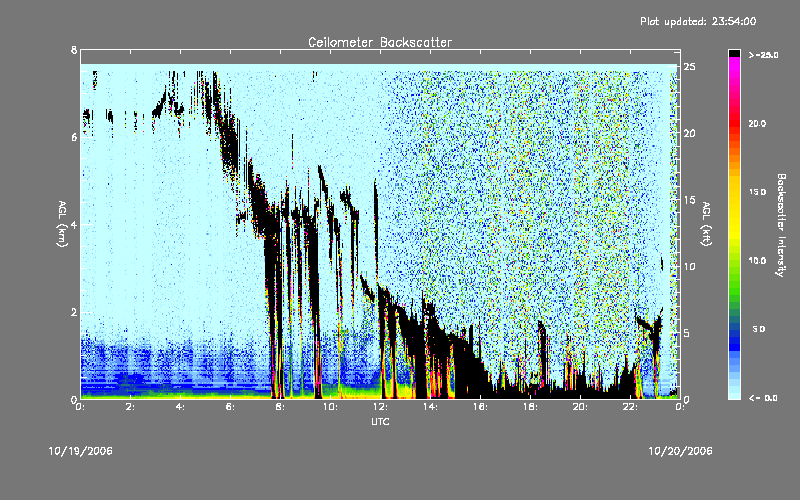The height and width of the screenshot is (500, 800).
Task: Select the 10 tick on AGL (kft) axis
Action: click(690, 266)
